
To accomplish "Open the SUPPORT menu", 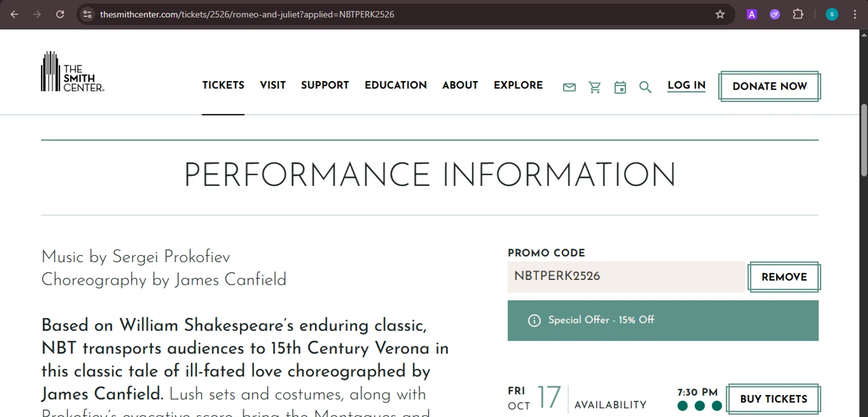I will coord(325,85).
